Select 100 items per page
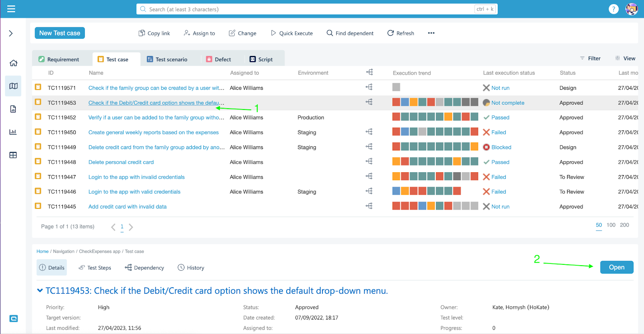 point(611,225)
